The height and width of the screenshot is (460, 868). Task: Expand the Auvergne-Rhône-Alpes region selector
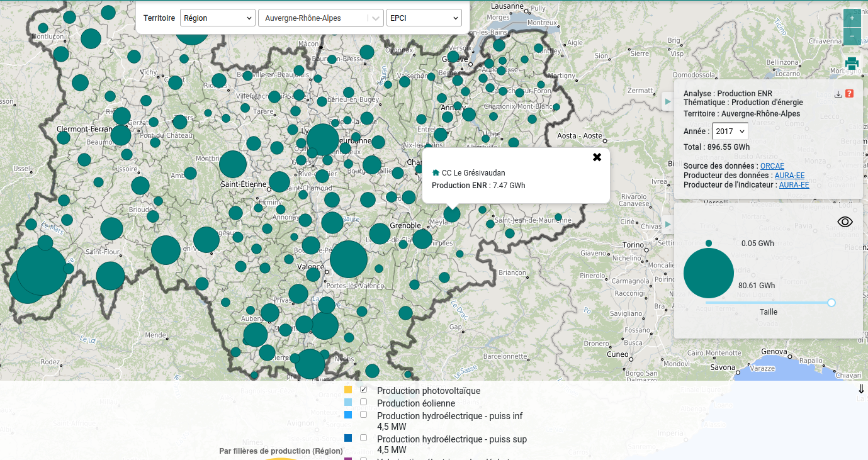(376, 18)
